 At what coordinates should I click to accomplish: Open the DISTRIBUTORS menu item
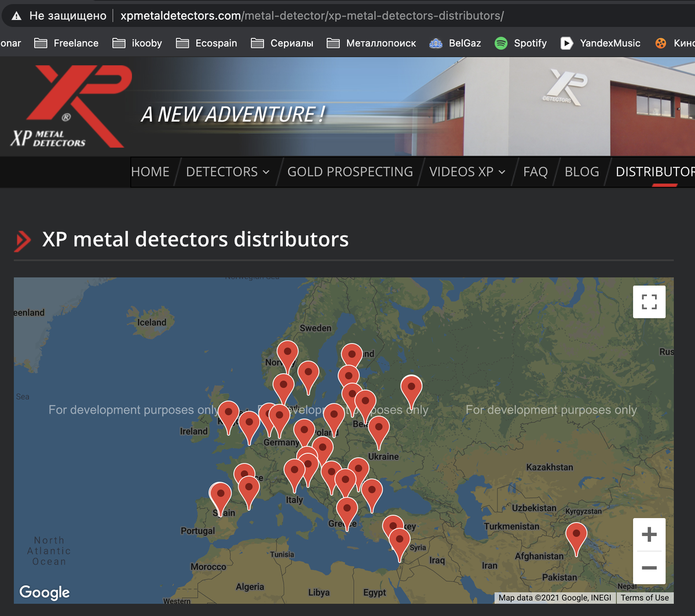655,172
